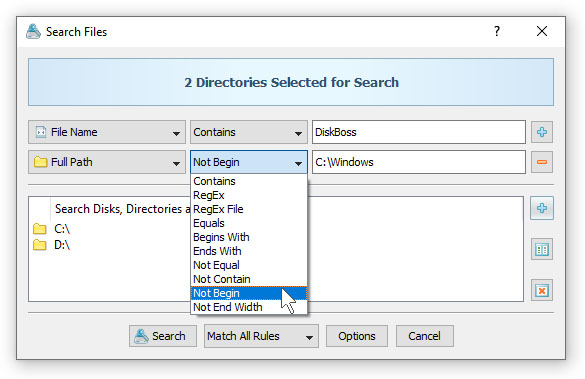The image size is (585, 379).
Task: Choose Not Equal from the operator list
Action: tap(249, 265)
